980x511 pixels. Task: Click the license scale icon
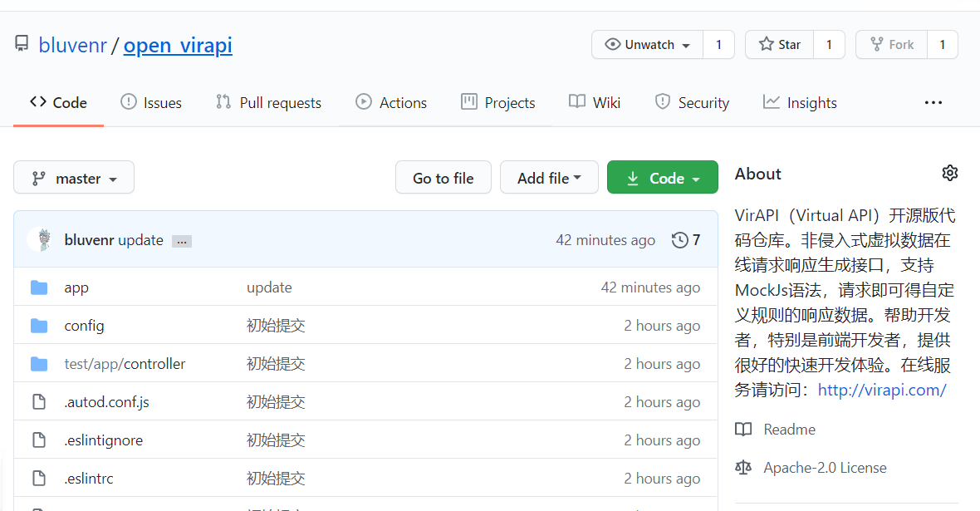(743, 467)
